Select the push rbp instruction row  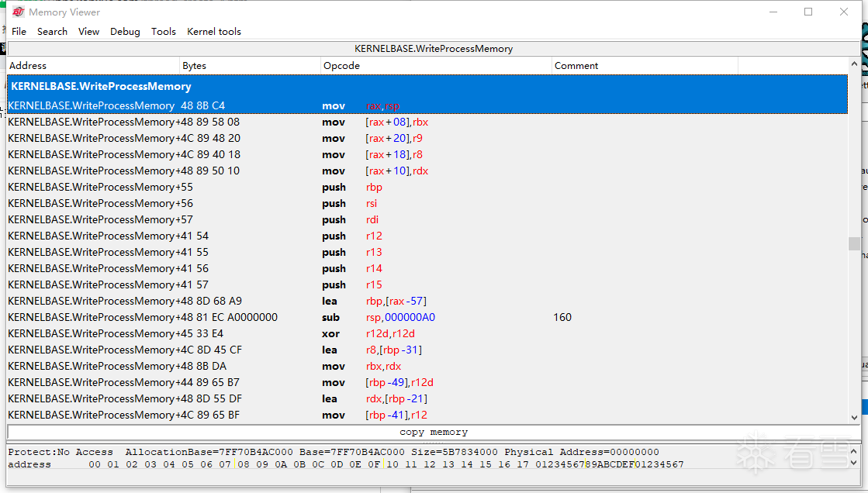[427, 187]
